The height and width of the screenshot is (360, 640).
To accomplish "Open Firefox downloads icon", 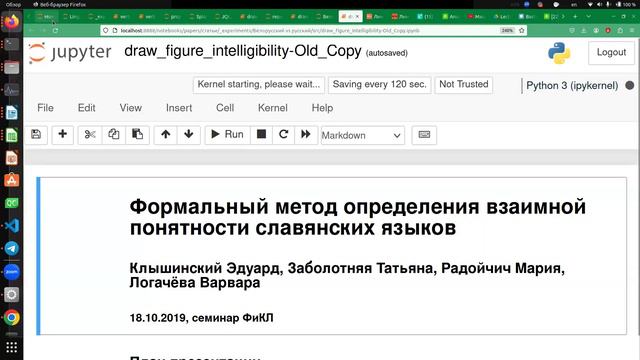I will [x=584, y=31].
